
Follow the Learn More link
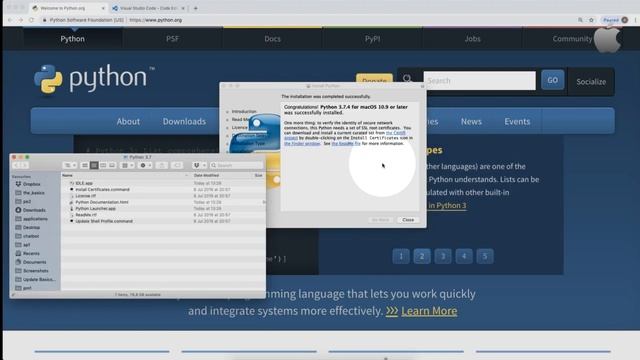coord(429,311)
